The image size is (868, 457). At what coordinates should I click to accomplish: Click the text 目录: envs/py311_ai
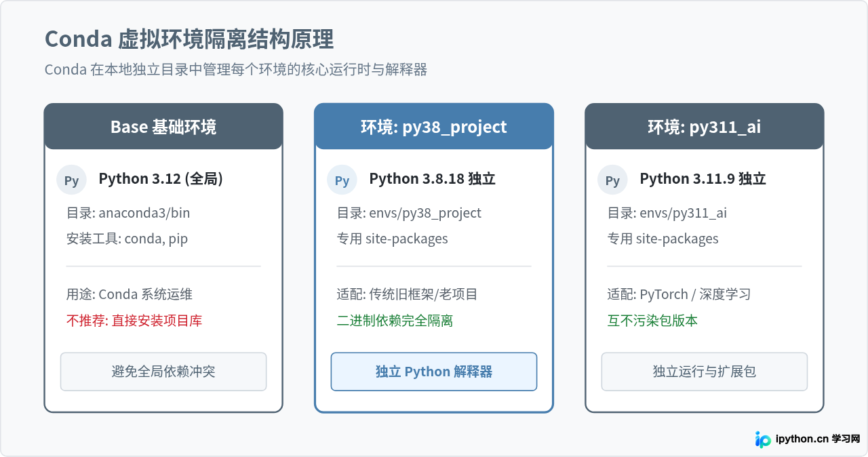667,213
